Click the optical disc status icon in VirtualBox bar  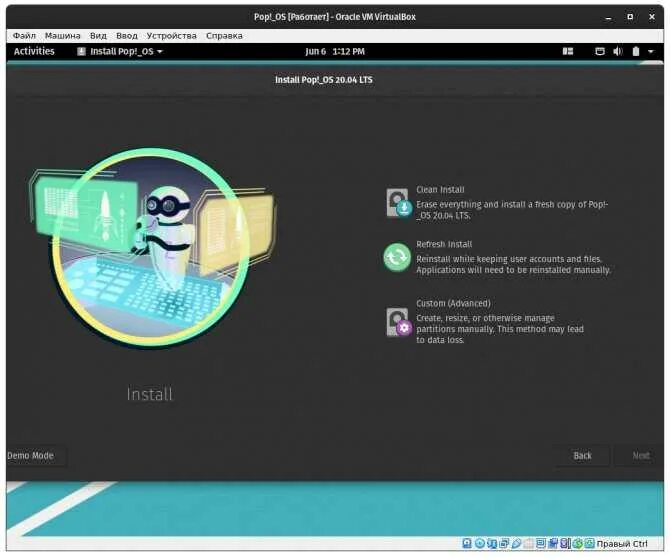click(x=480, y=543)
